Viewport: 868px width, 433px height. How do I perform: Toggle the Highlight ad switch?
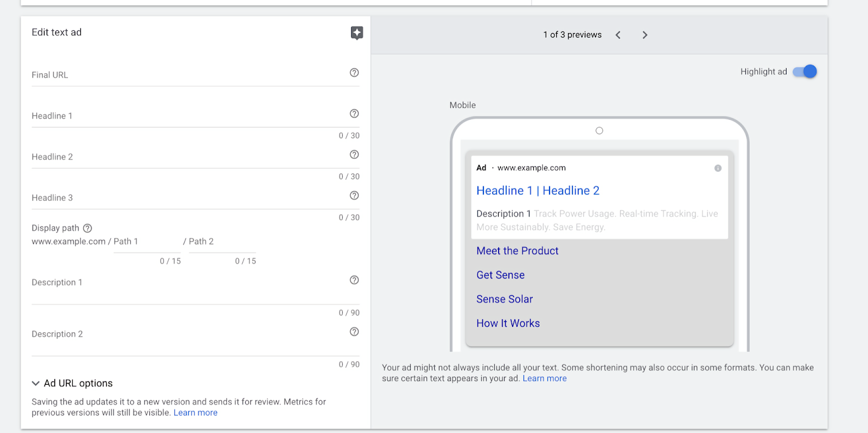coord(805,72)
